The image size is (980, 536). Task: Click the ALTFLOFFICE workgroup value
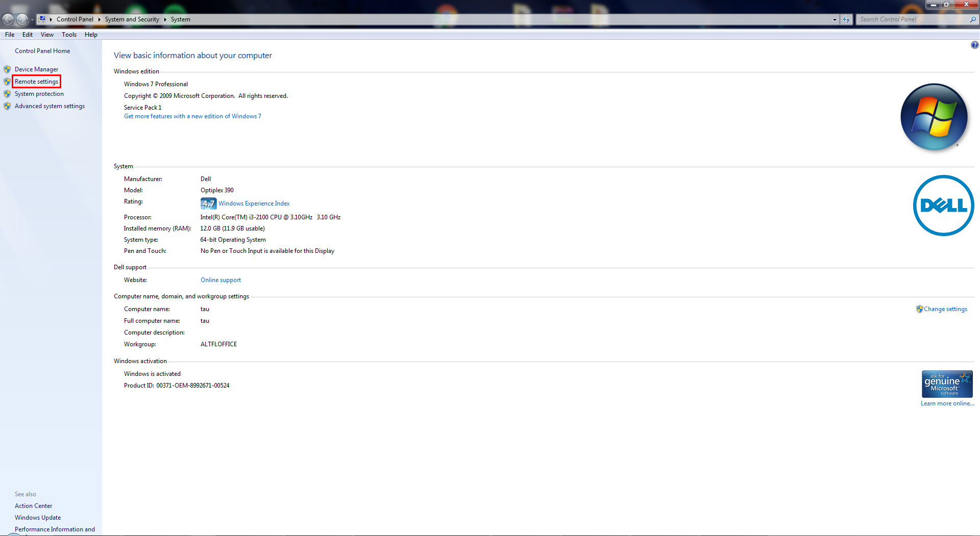218,344
